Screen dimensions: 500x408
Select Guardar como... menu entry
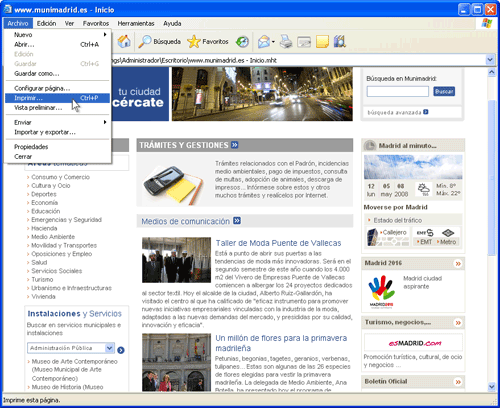pos(57,73)
